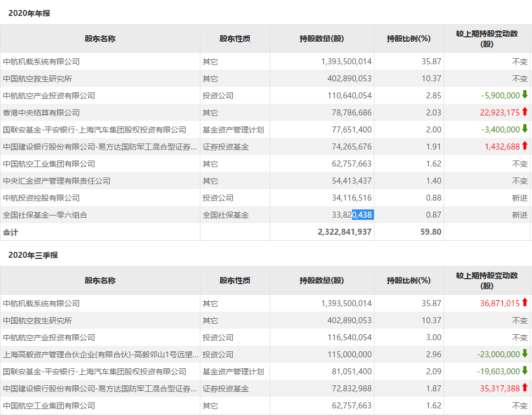This screenshot has width=532, height=415.
Task: Click change value 22,923,175
Action: [x=500, y=113]
